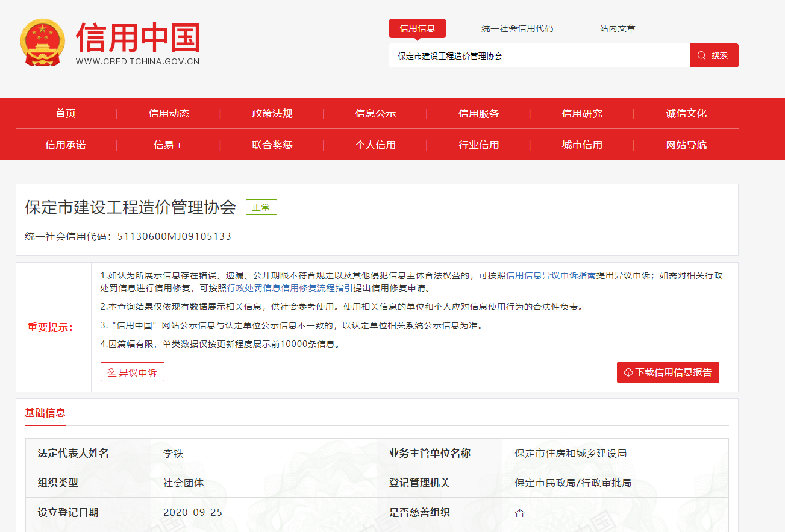785x532 pixels.
Task: Click the 是否慈善组织 label cell
Action: (x=440, y=513)
